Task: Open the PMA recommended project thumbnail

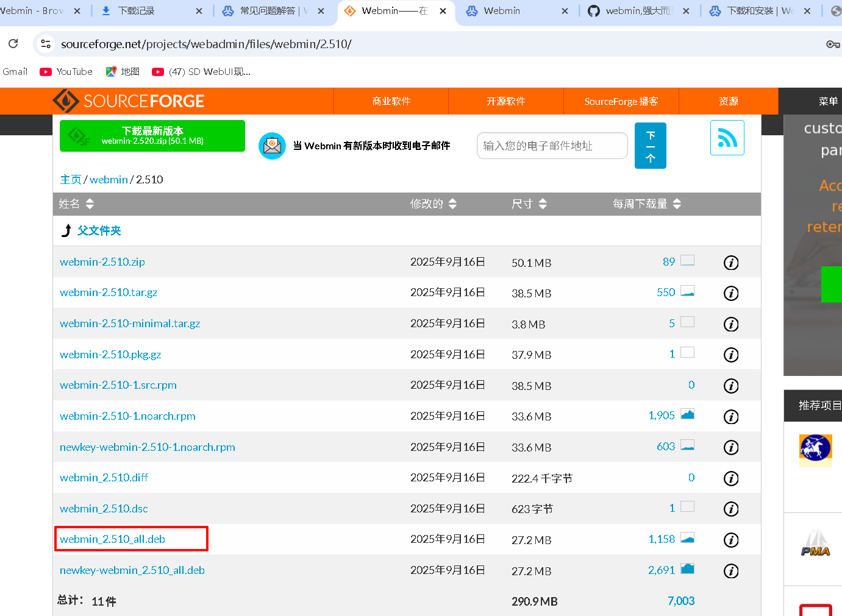Action: (x=816, y=543)
